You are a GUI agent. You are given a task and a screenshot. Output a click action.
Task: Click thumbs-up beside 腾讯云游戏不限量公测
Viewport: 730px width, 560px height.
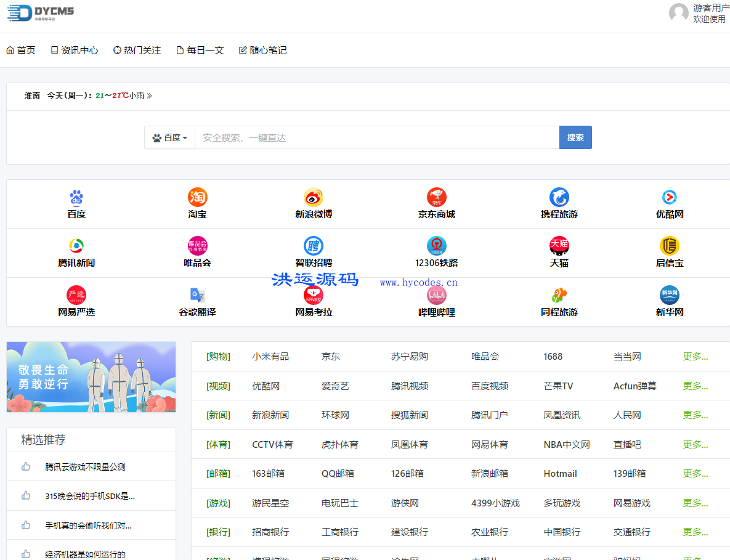click(26, 466)
